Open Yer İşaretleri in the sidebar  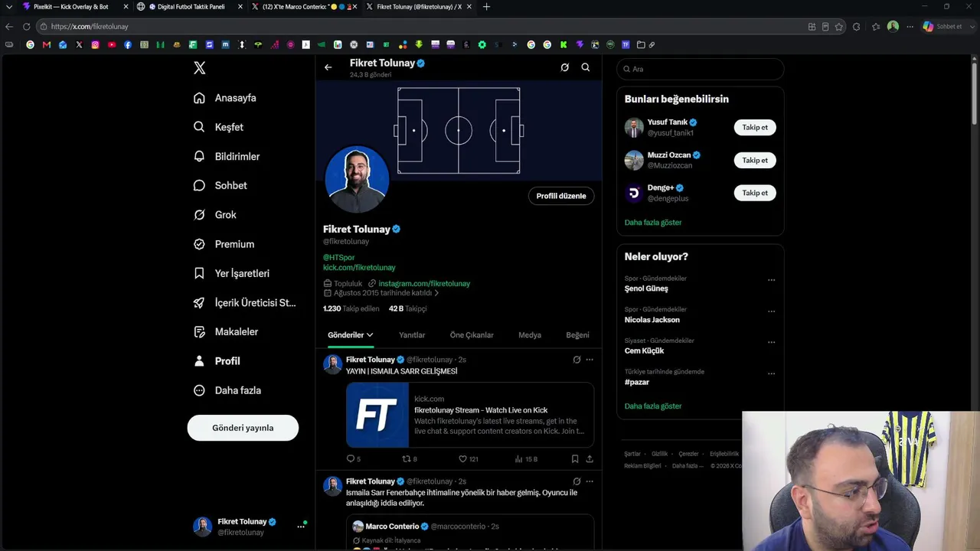pos(232,273)
